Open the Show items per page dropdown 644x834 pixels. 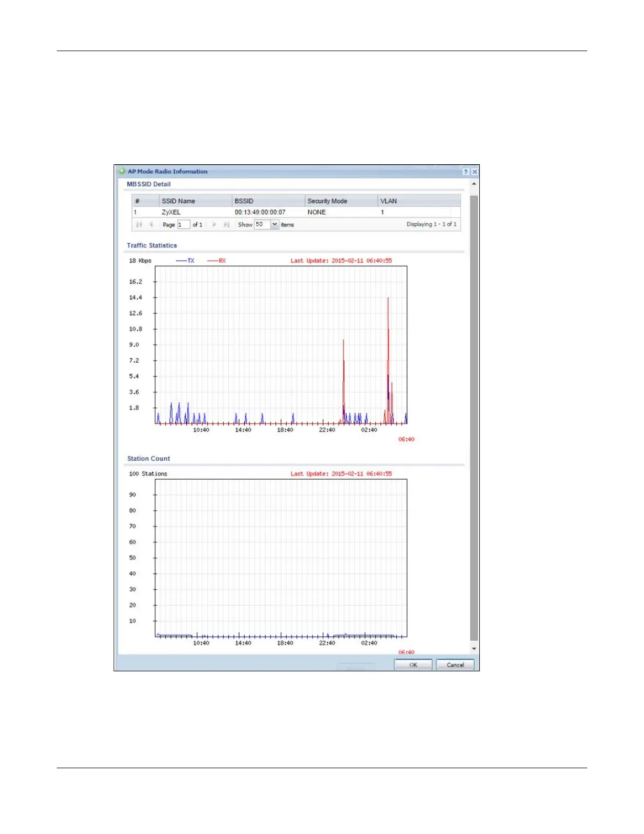pos(274,224)
